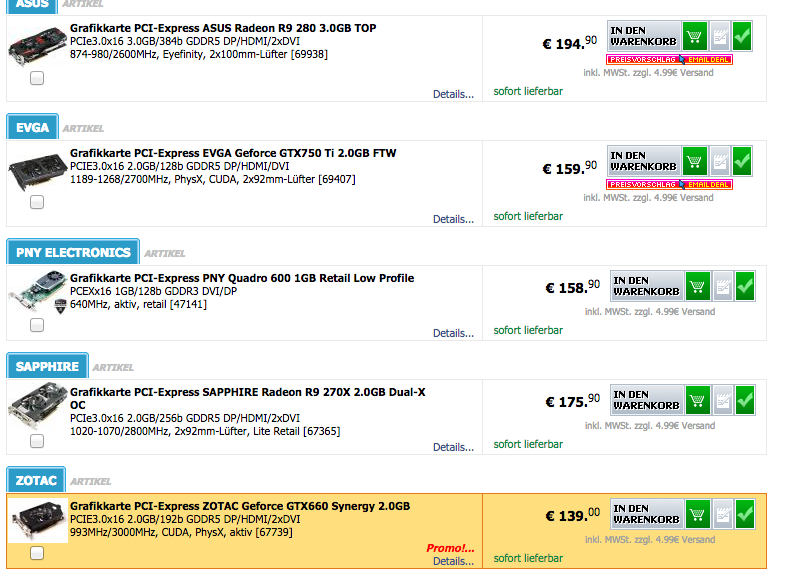This screenshot has height=573, width=787.
Task: Select the EVGA brand tab
Action: click(32, 127)
